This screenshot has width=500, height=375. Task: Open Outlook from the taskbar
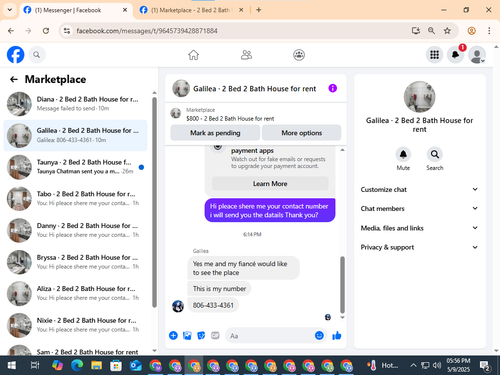[x=135, y=366]
